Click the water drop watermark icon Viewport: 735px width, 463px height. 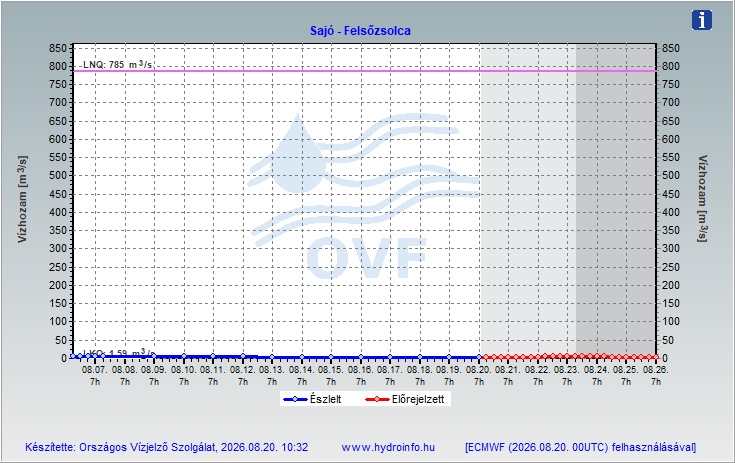pyautogui.click(x=297, y=153)
